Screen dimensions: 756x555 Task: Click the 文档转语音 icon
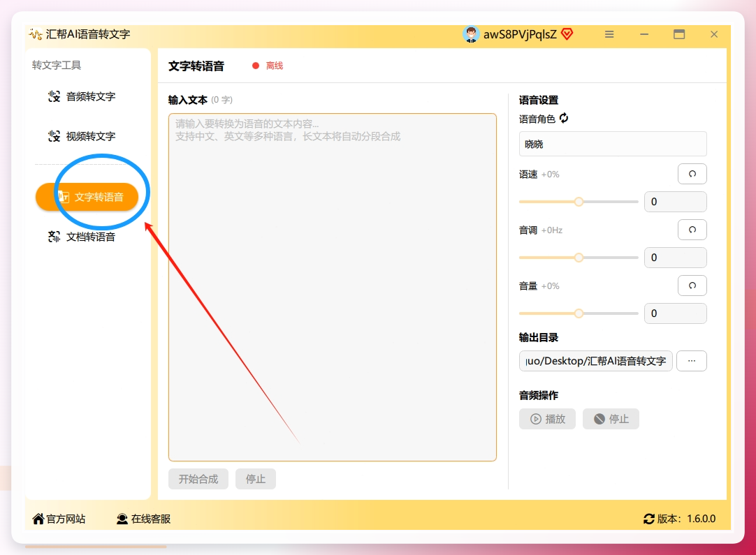pyautogui.click(x=54, y=237)
